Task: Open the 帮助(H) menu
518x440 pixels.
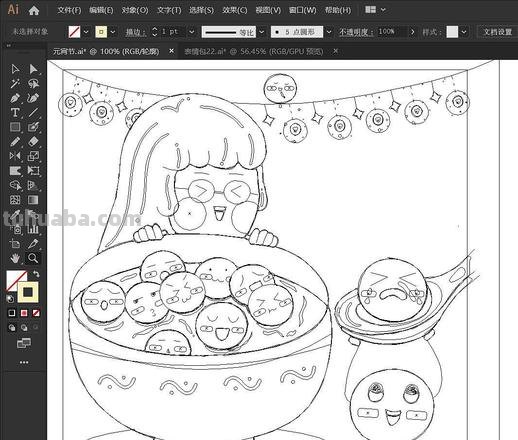Action: pyautogui.click(x=338, y=10)
